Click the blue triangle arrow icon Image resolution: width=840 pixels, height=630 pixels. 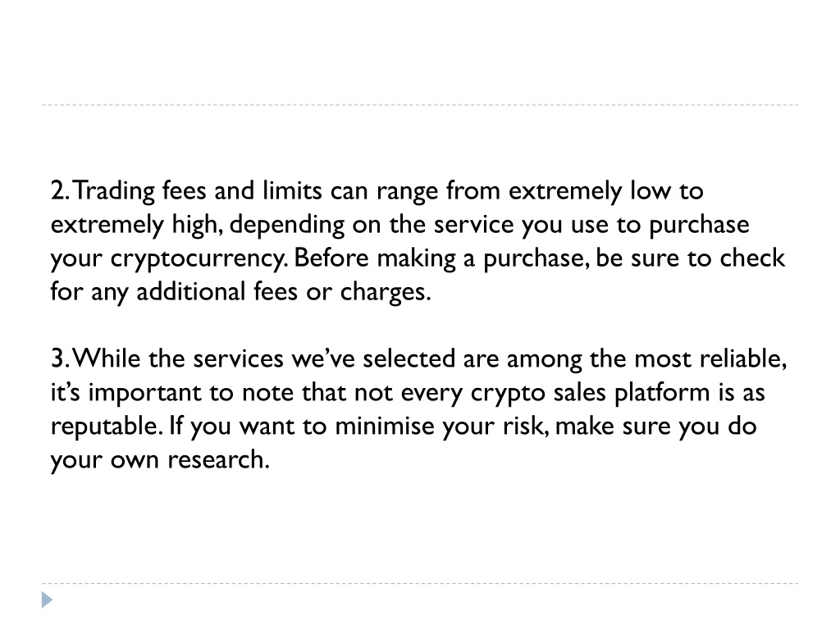coord(47,600)
